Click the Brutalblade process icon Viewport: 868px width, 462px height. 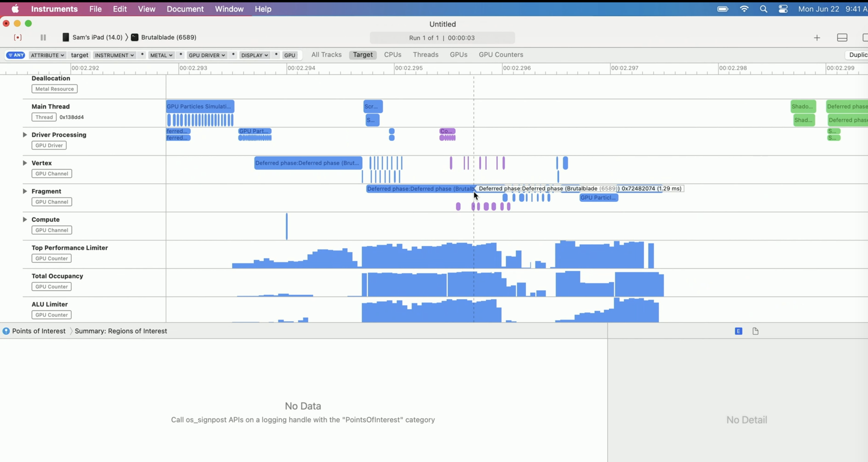(134, 37)
